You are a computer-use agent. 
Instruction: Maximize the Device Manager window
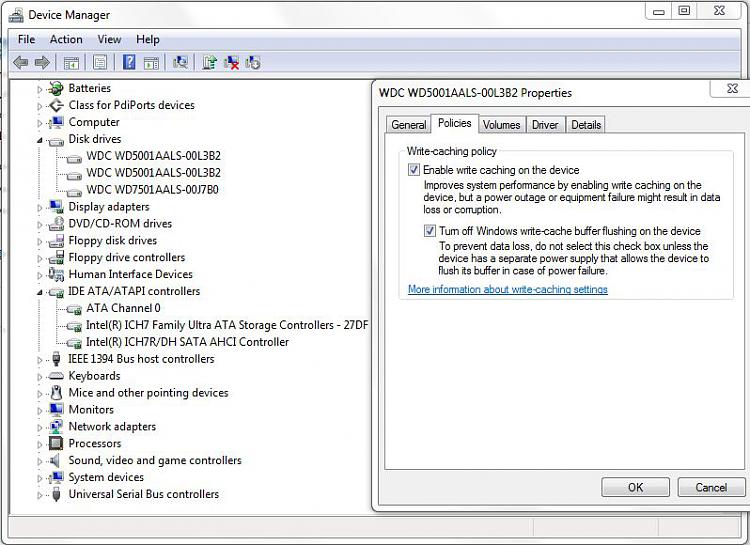[684, 11]
